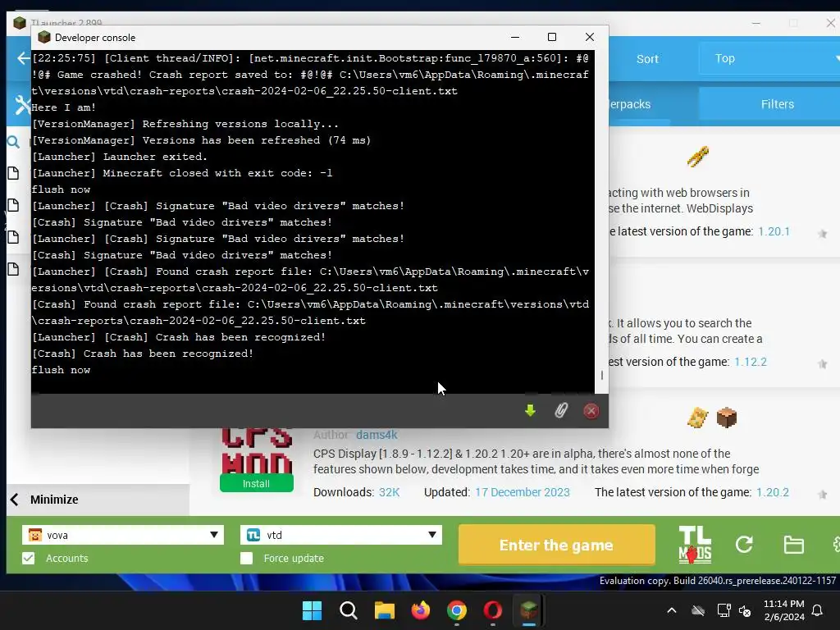Launch Opera from taskbar

point(492,610)
